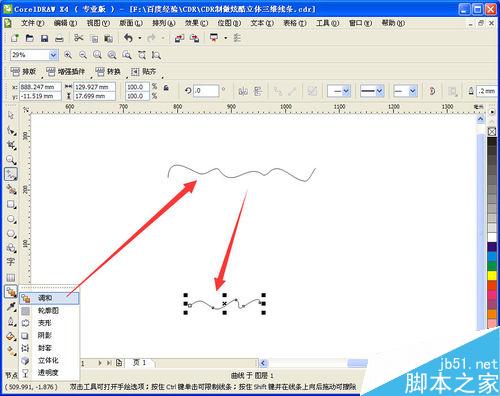
Task: Click the 贴齐 toolbar button
Action: [x=143, y=72]
